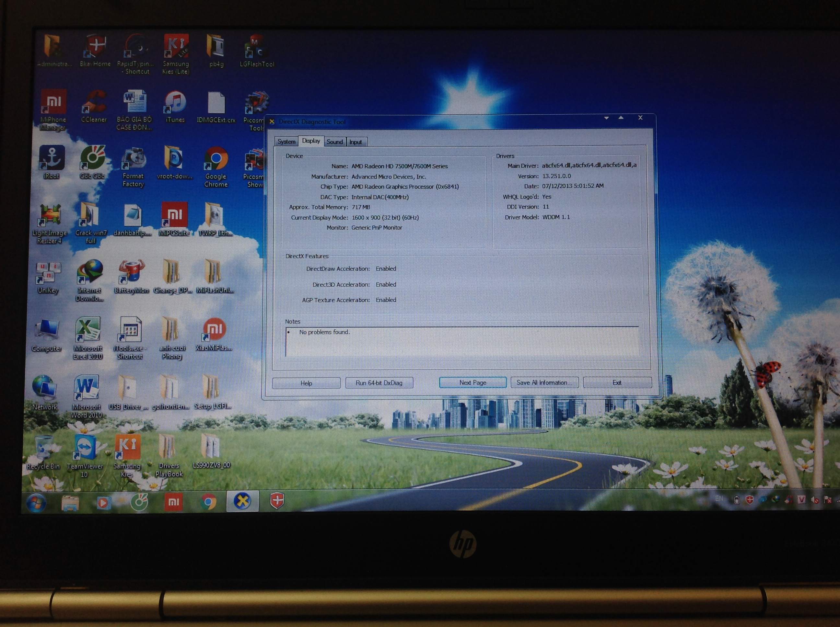Open the Bkav shield taskbar icon
Image resolution: width=840 pixels, height=627 pixels.
pyautogui.click(x=277, y=501)
